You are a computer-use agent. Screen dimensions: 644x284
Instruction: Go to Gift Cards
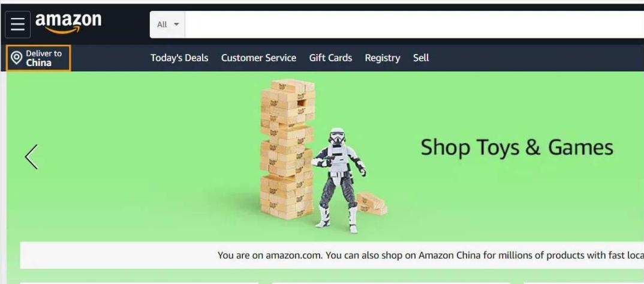330,58
